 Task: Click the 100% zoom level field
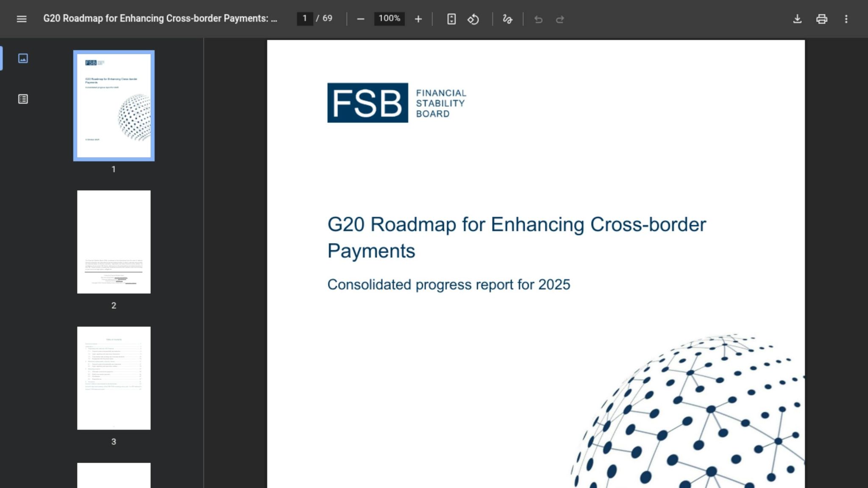[389, 19]
